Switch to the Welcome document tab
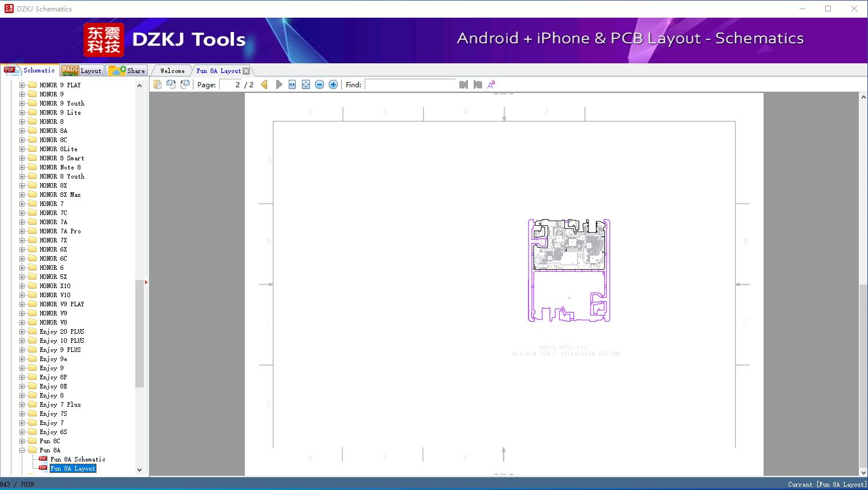 (172, 71)
